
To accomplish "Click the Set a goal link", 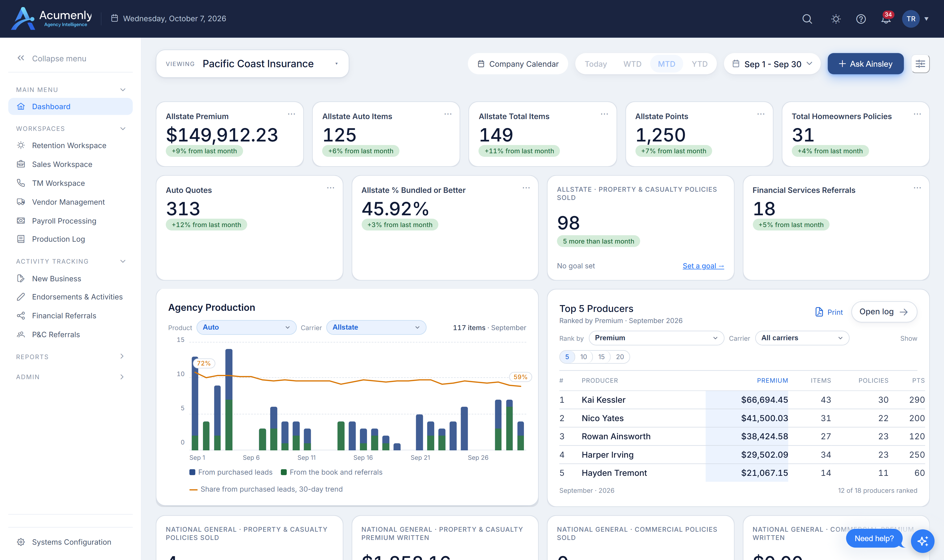I will 703,266.
